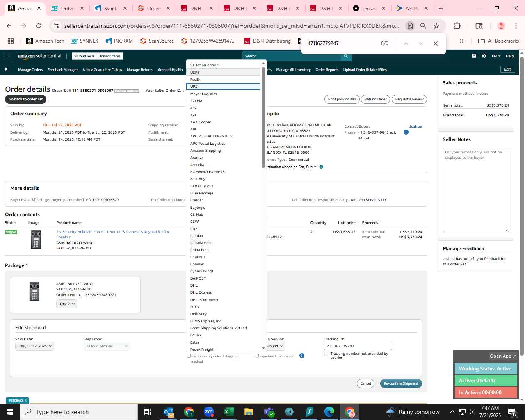The height and width of the screenshot is (420, 525).
Task: Go to next find result arrow
Action: tap(420, 43)
